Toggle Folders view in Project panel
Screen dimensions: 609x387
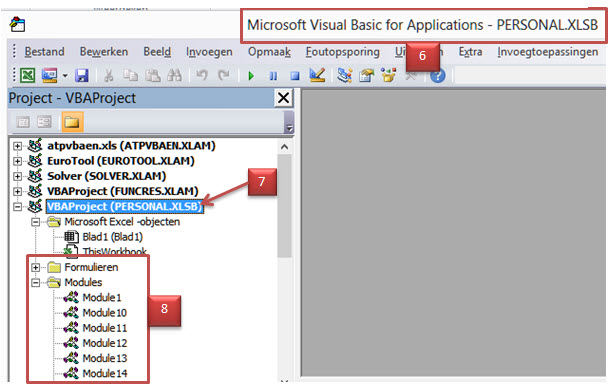click(x=72, y=122)
